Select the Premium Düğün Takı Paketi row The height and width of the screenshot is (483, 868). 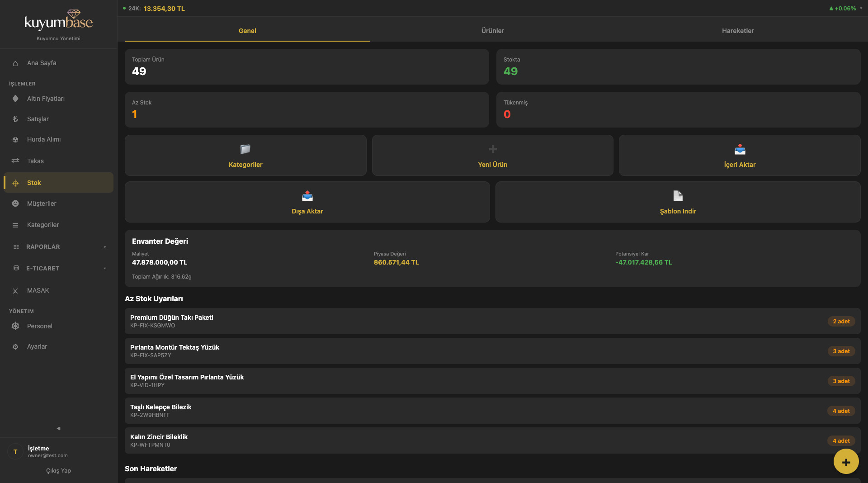492,321
